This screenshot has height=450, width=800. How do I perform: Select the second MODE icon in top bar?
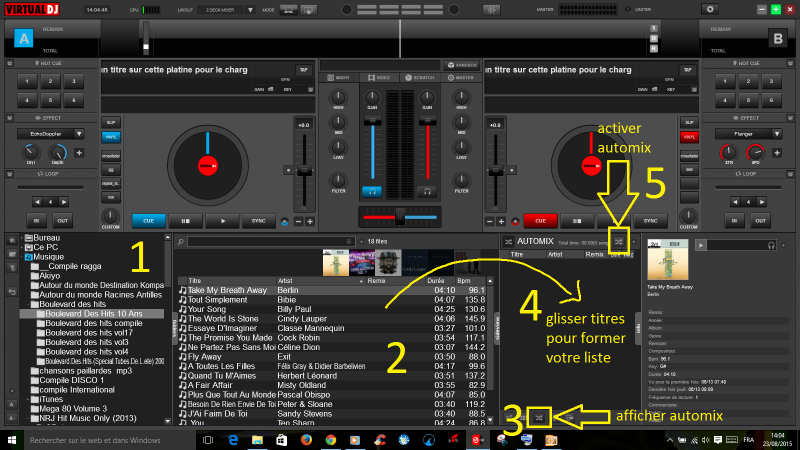pyautogui.click(x=308, y=10)
